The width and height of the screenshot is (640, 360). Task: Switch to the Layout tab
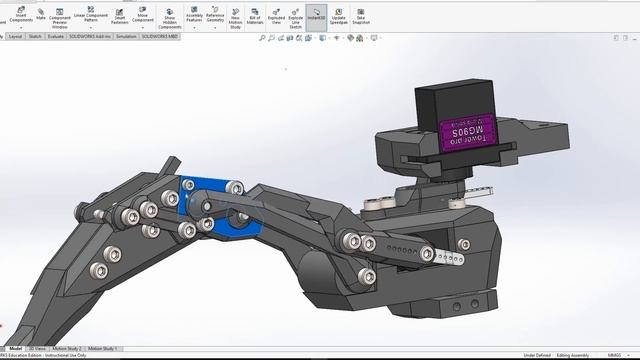click(15, 36)
